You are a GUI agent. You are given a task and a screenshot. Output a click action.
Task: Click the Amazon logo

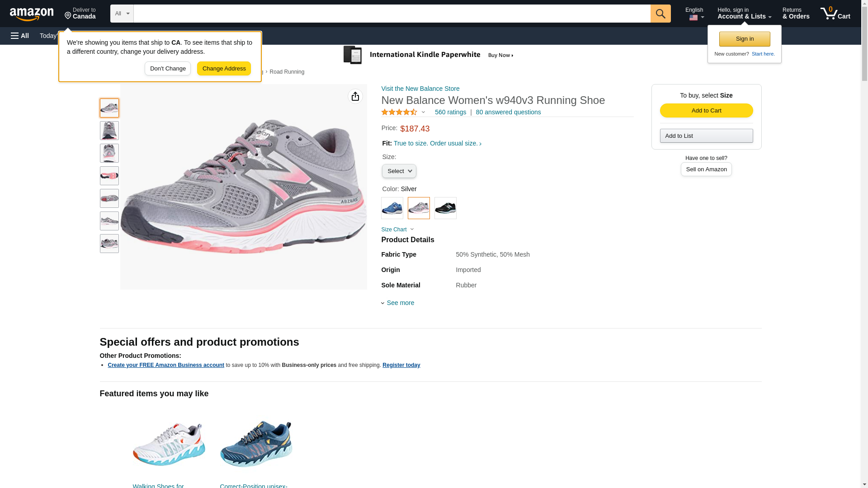click(32, 14)
